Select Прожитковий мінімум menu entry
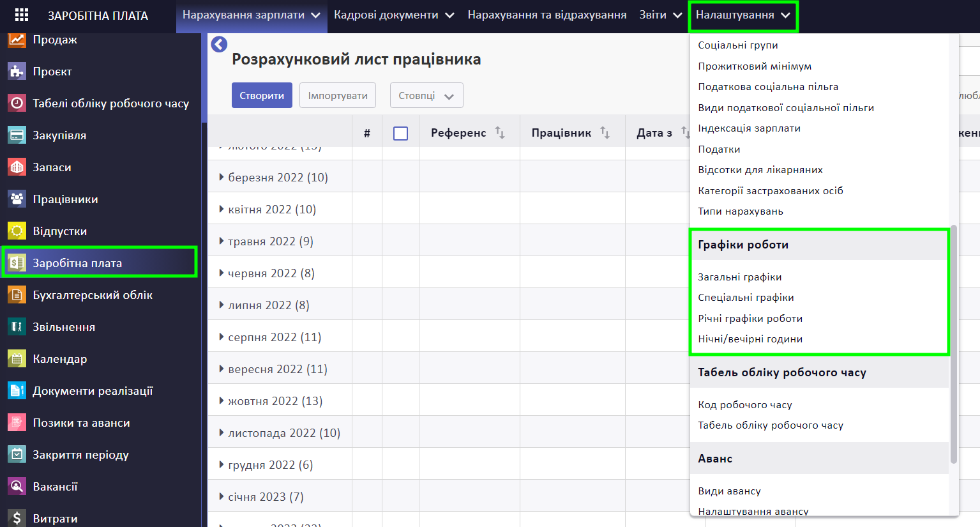Screen dimensions: 980x527 [755, 66]
